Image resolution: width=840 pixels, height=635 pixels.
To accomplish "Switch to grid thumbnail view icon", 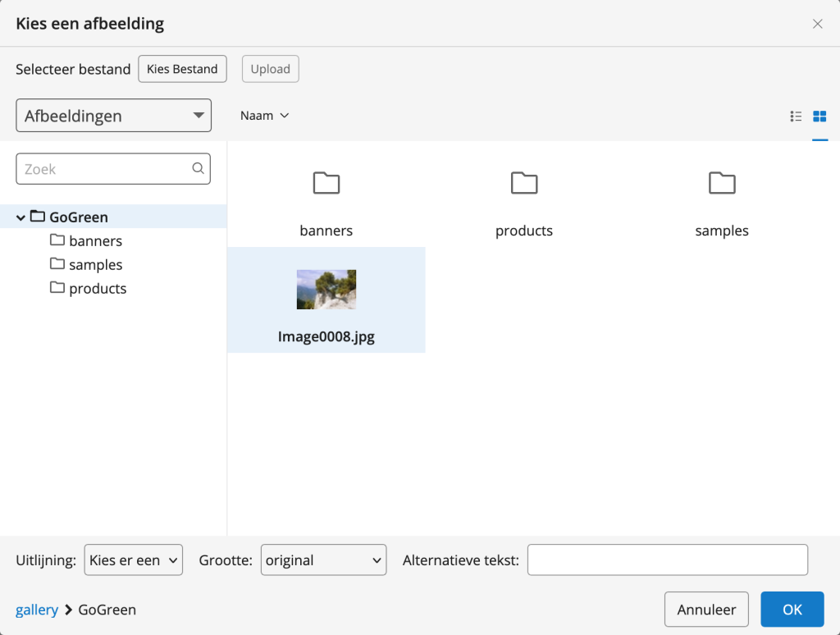I will pos(819,116).
